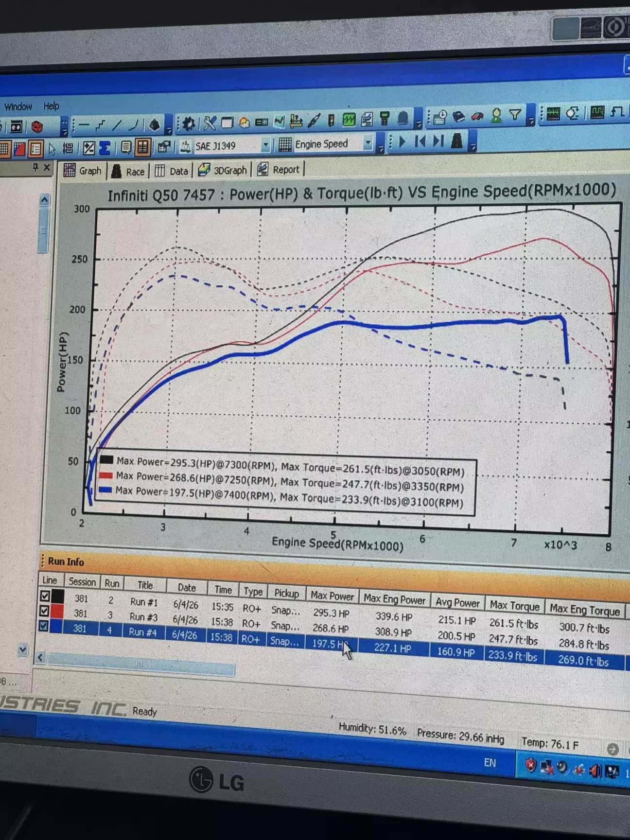Screen dimensions: 630x840
Task: Sort the table by the Max Torque column
Action: click(514, 606)
